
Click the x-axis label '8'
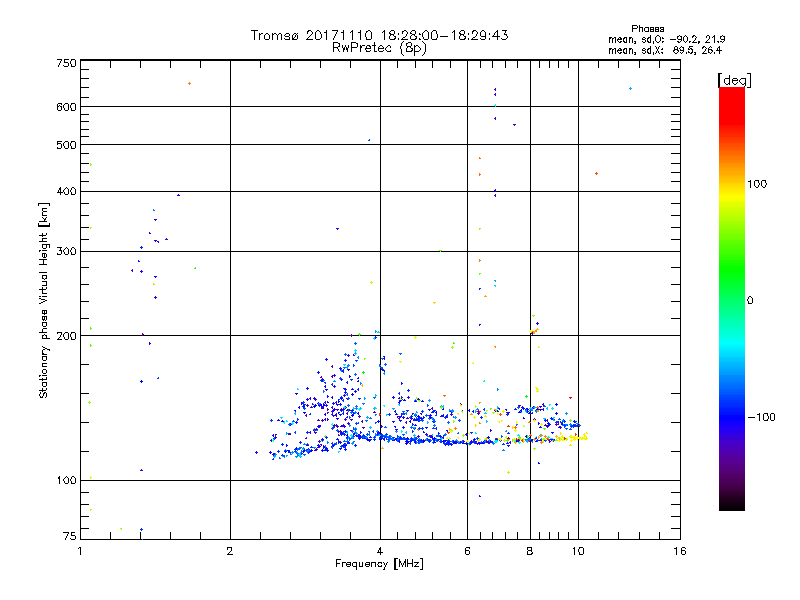click(x=530, y=551)
